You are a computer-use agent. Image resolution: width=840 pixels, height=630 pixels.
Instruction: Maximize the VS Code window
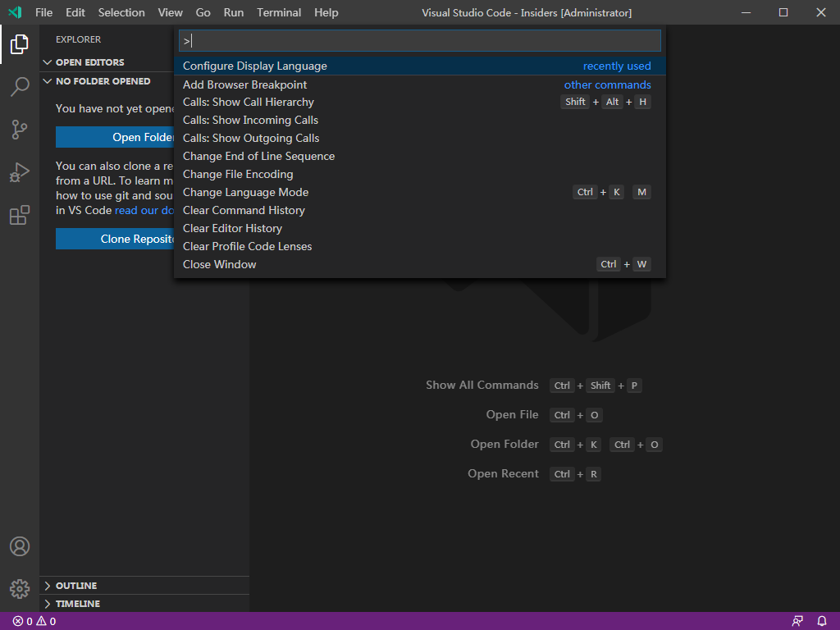tap(783, 12)
